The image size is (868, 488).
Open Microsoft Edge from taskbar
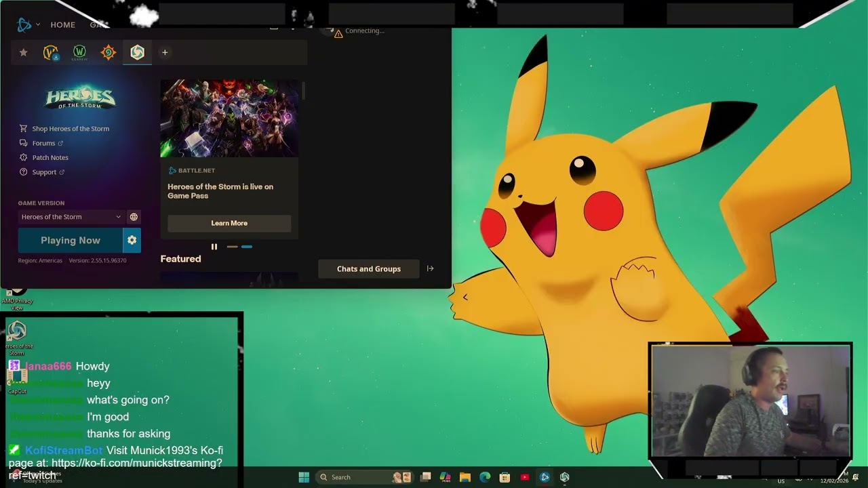click(x=485, y=477)
